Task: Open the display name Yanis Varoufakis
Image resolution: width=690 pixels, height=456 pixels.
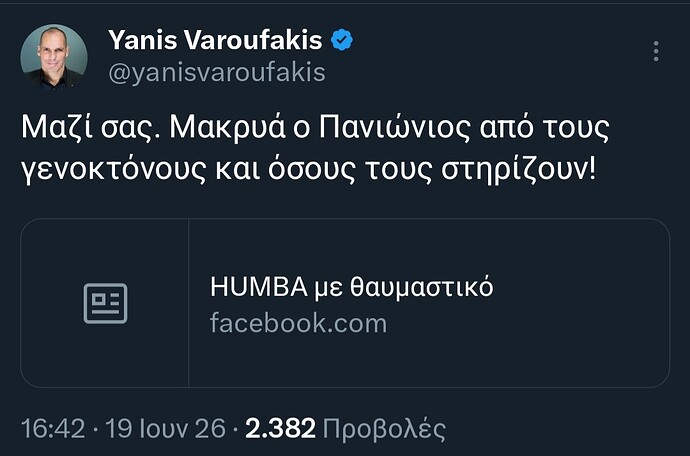Action: [x=216, y=40]
